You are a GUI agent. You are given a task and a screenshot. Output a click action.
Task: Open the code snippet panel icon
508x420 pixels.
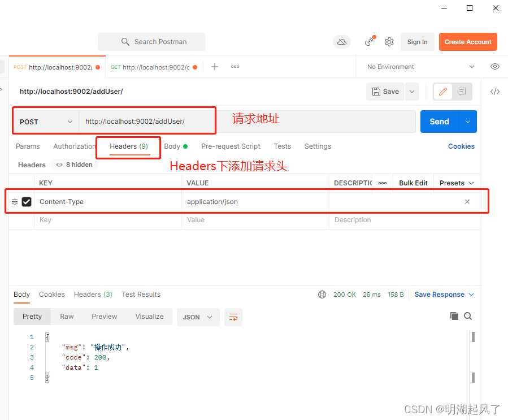494,92
